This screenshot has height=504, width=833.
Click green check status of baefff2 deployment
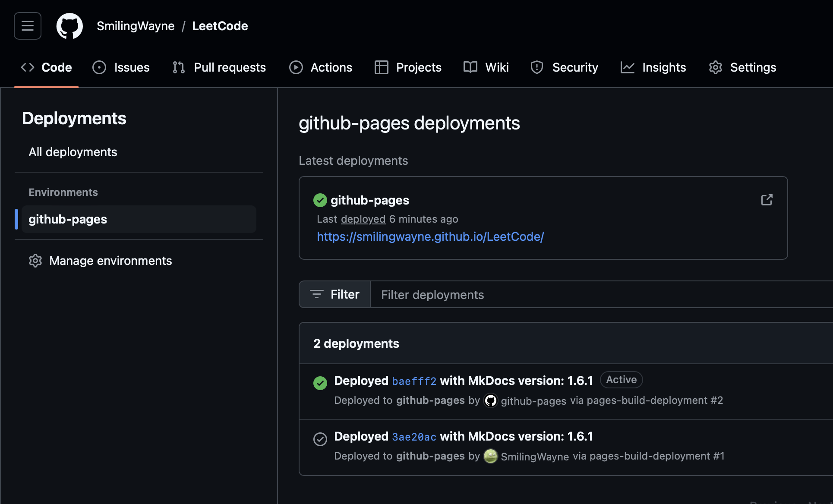pos(320,383)
